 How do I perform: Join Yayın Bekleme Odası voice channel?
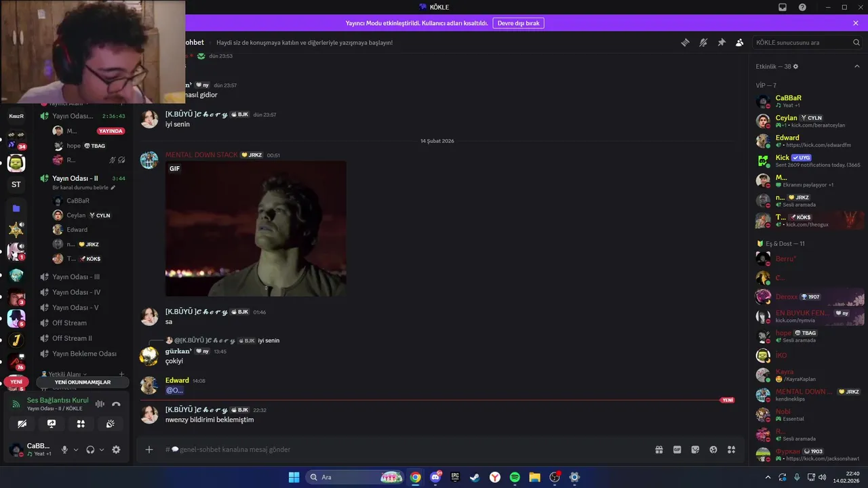pyautogui.click(x=84, y=354)
